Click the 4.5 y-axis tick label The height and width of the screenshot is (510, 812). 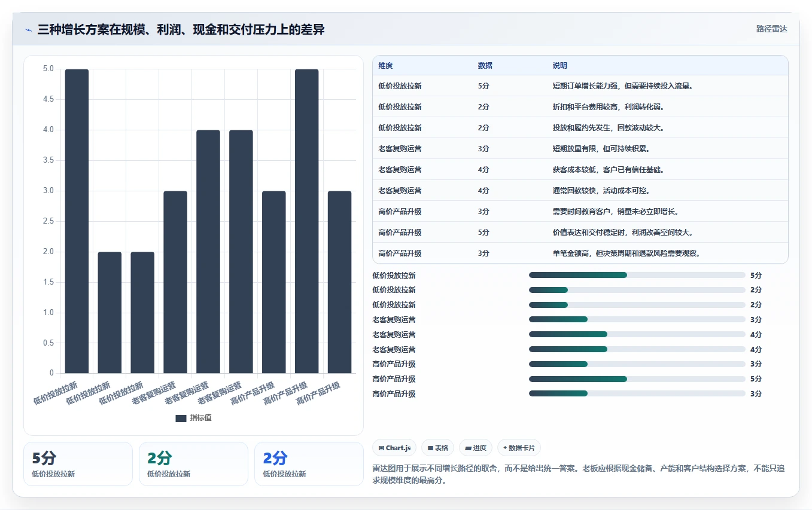point(48,99)
